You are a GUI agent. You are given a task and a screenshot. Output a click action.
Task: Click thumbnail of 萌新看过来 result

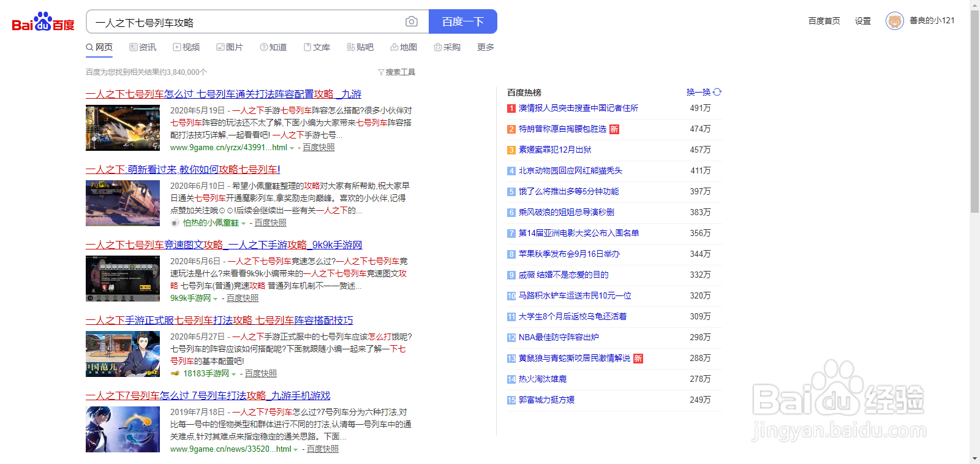[x=123, y=203]
